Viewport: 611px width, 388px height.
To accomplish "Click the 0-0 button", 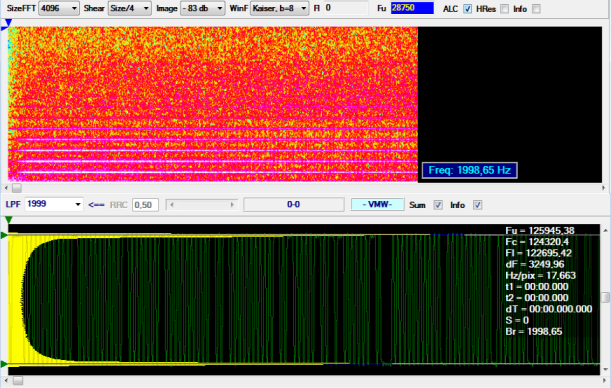I will click(294, 205).
